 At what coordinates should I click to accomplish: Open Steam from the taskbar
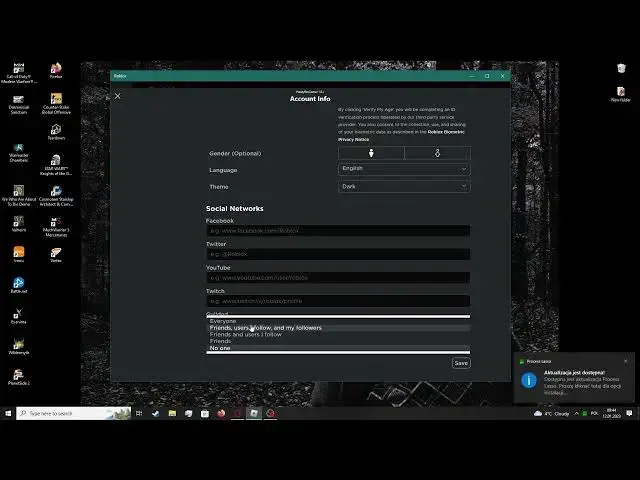(x=156, y=413)
